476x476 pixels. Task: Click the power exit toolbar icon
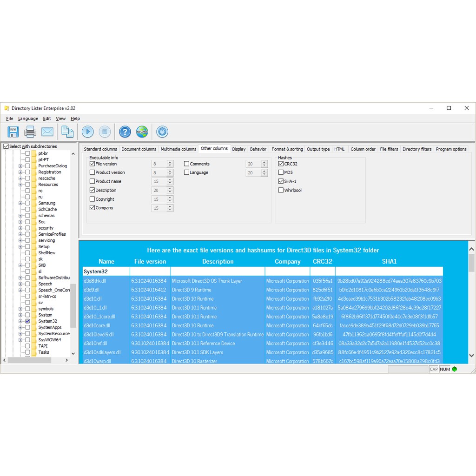(x=162, y=132)
